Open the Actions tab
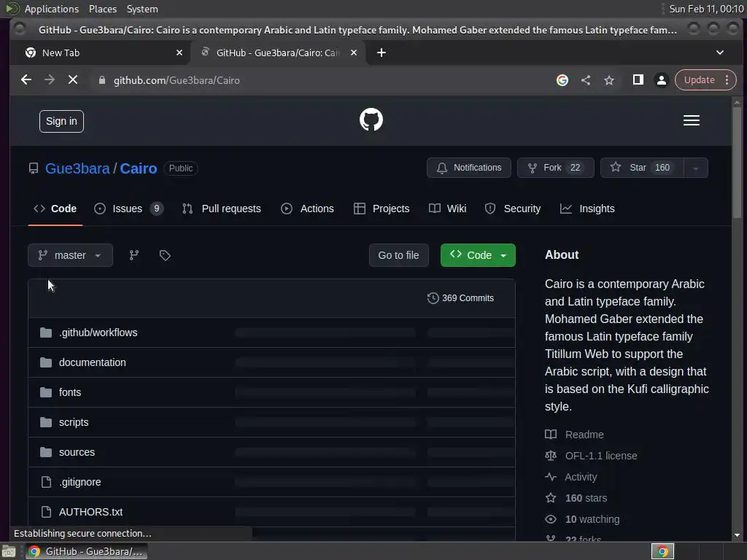The width and height of the screenshot is (747, 560). [x=307, y=209]
